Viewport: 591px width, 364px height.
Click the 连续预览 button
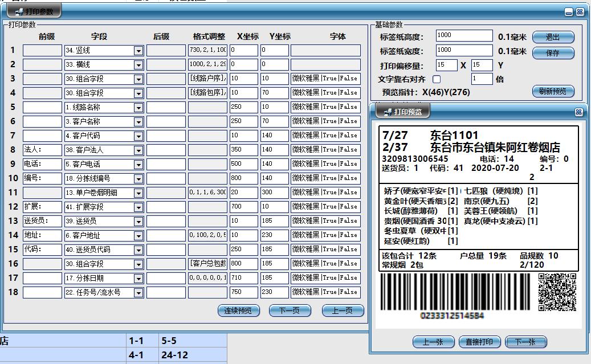pyautogui.click(x=238, y=310)
